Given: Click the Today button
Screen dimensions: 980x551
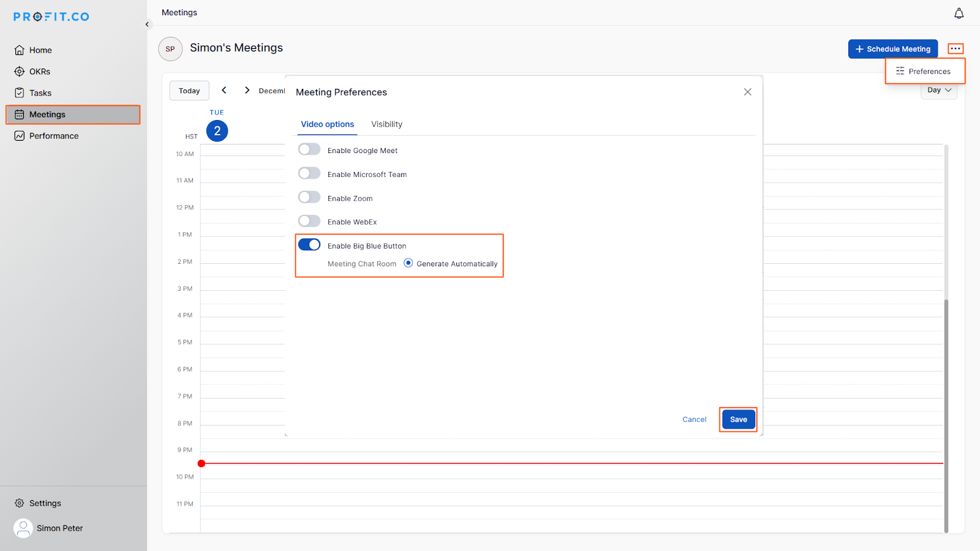Looking at the screenshot, I should click(x=189, y=91).
